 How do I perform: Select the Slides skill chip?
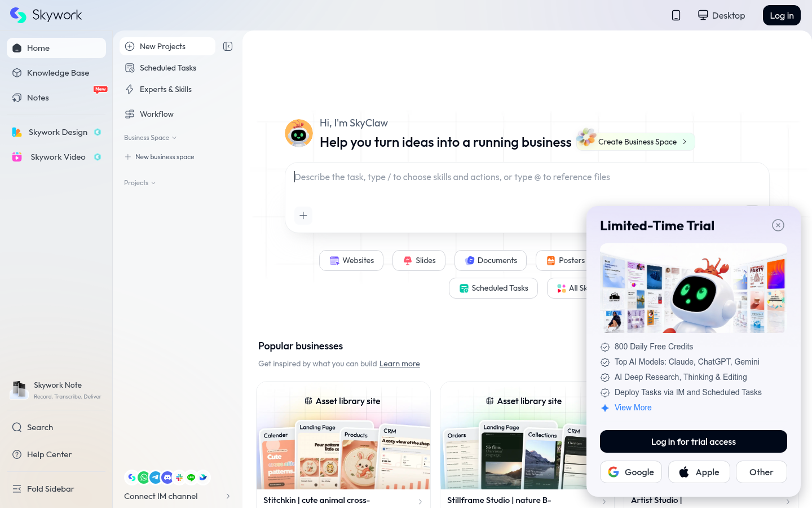click(x=419, y=260)
